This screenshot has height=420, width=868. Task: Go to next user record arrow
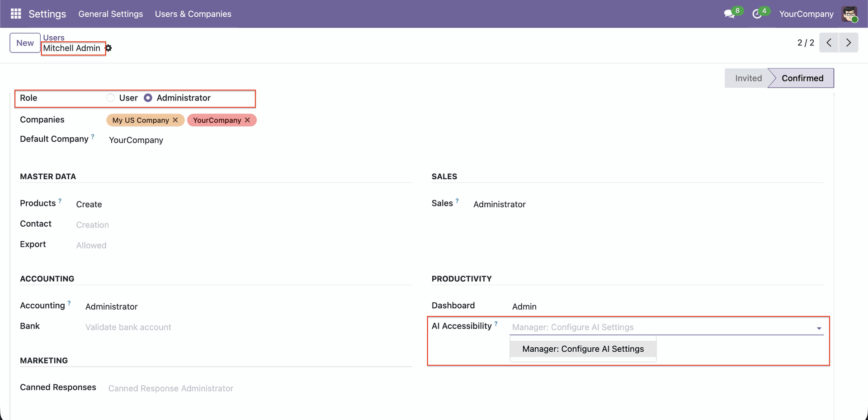click(849, 43)
